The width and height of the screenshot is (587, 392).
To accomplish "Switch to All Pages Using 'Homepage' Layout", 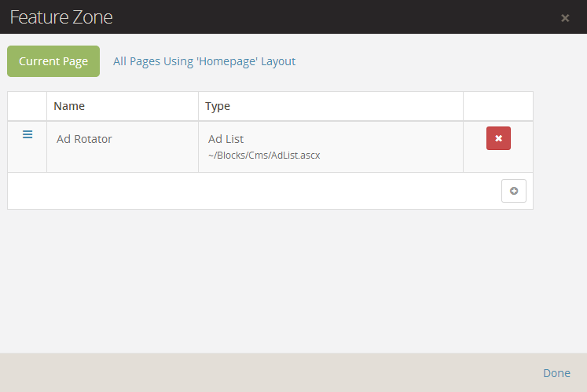I will (204, 61).
